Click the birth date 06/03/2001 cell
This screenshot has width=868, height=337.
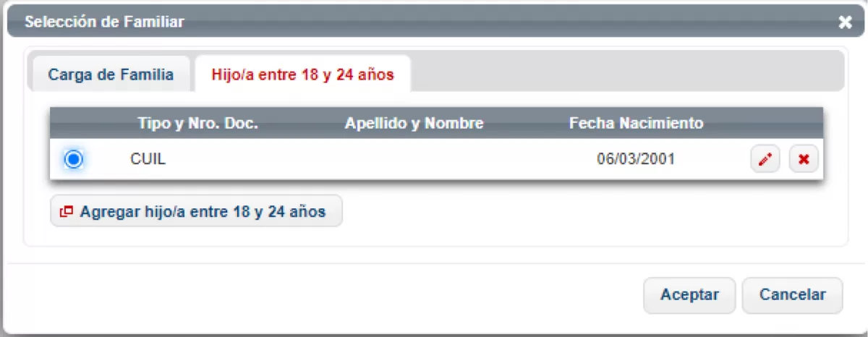click(x=636, y=159)
